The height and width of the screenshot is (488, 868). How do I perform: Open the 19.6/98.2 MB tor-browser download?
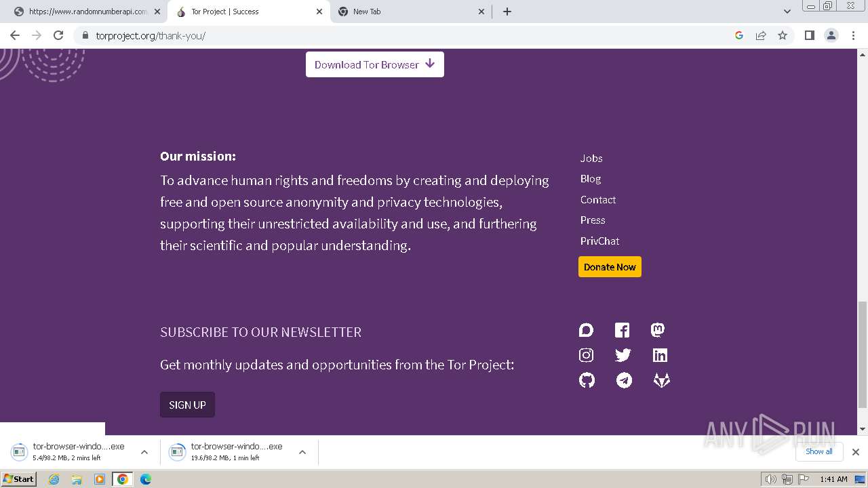click(x=229, y=452)
